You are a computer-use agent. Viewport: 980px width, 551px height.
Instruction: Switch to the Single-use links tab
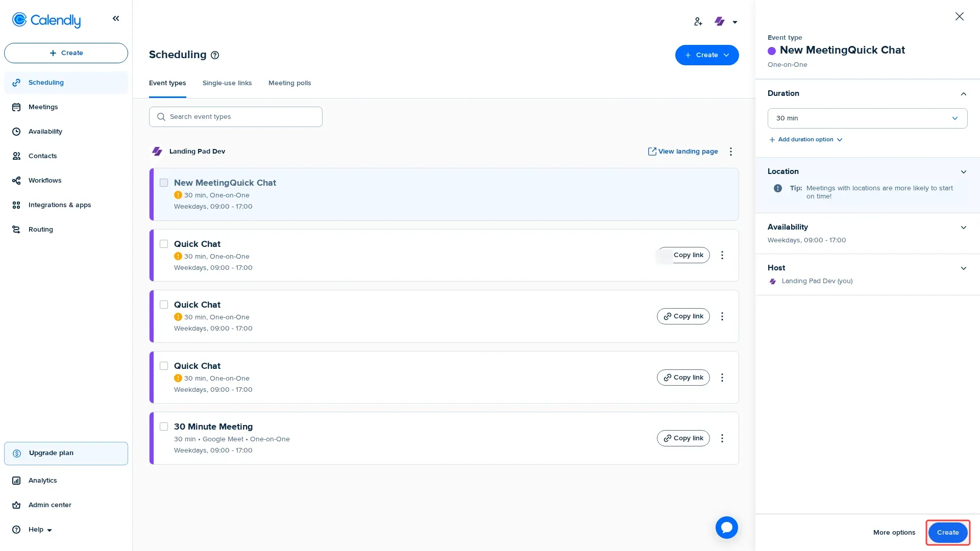pyautogui.click(x=227, y=83)
